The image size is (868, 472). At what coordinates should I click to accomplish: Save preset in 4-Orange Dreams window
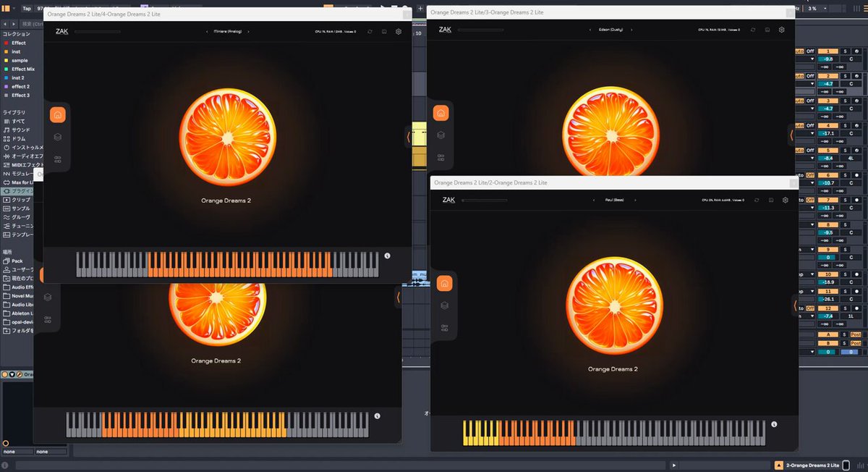click(x=384, y=31)
